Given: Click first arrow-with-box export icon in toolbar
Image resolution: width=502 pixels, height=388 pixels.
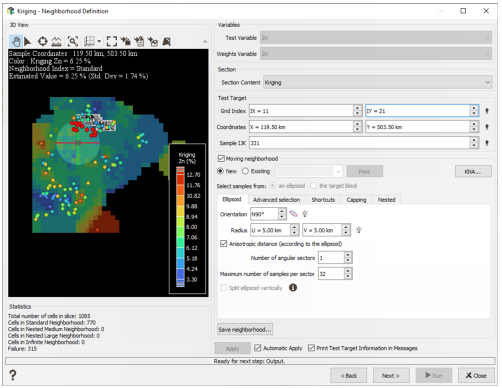Looking at the screenshot, I should [x=126, y=41].
